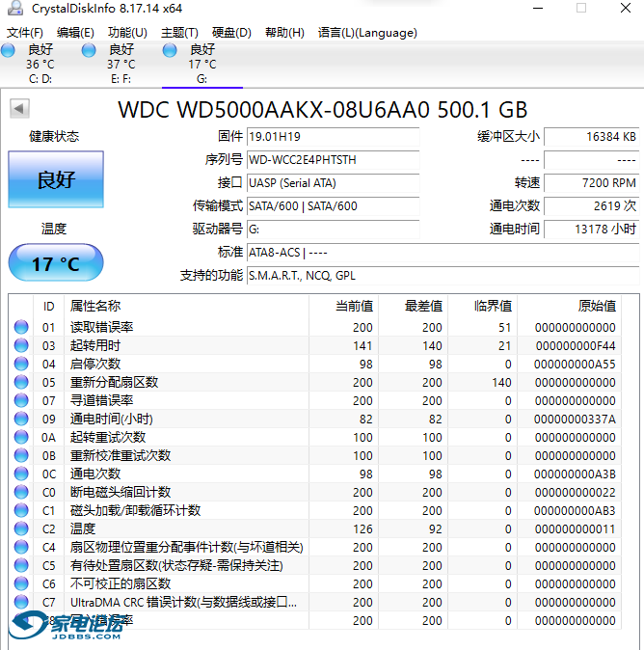Click the 属性名称 column header
Screen dimensions: 644x650
tap(186, 307)
